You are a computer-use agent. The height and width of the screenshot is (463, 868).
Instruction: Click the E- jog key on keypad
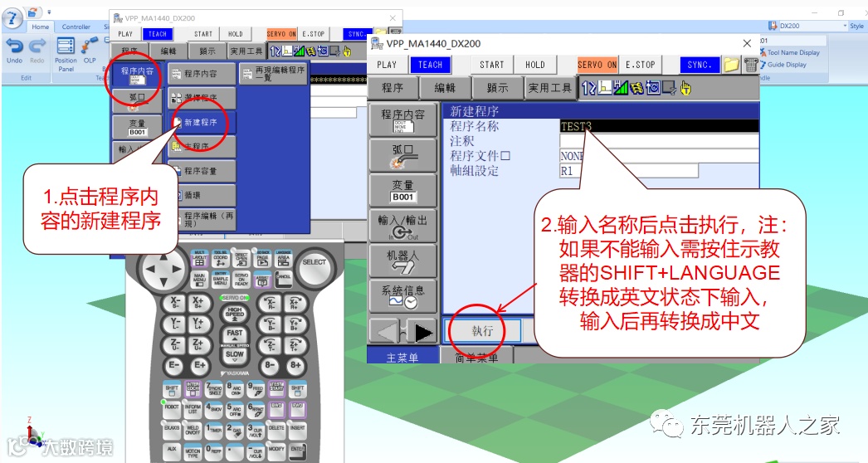(x=173, y=366)
